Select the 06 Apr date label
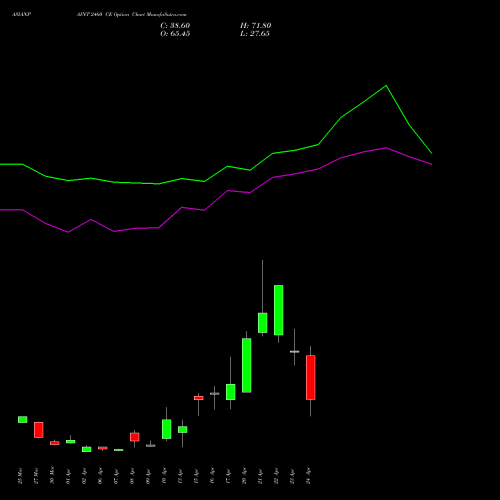Screen dimensions: 500x500 click(100, 477)
